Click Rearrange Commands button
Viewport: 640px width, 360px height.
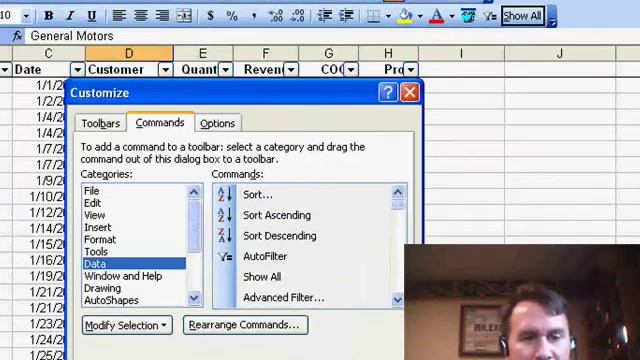click(245, 325)
